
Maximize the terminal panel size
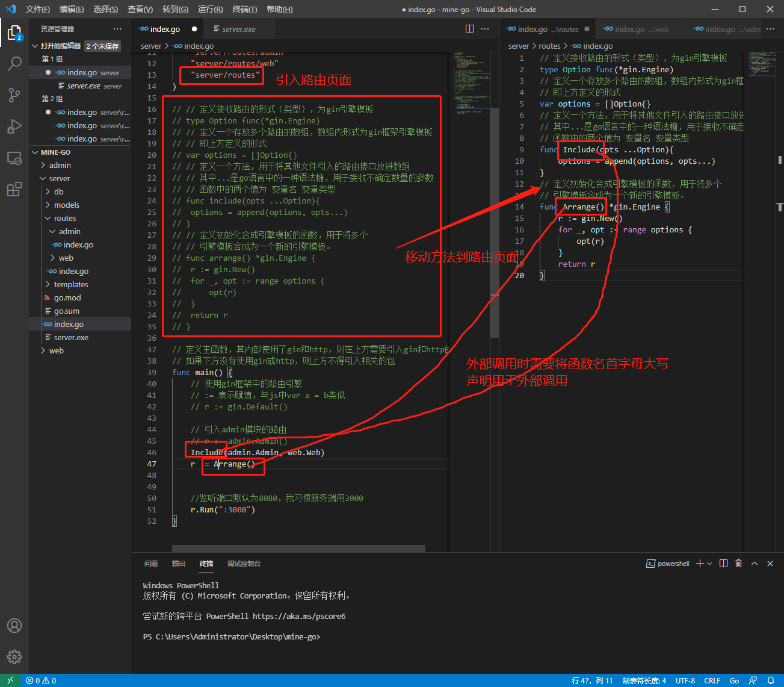[755, 564]
